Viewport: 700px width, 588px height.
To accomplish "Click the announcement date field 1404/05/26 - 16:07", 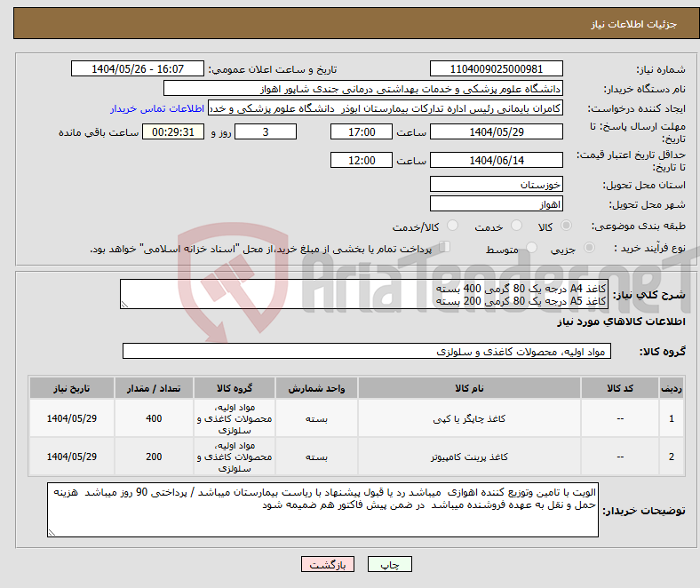I will pyautogui.click(x=138, y=68).
